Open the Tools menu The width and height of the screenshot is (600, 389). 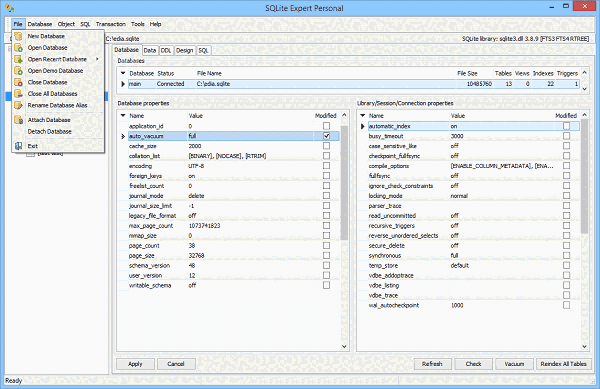[138, 24]
